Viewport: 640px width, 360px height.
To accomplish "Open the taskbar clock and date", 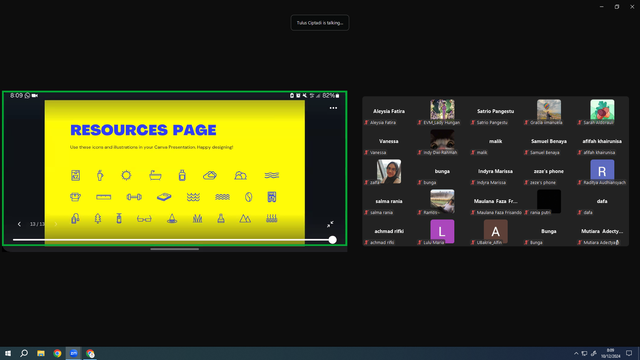I will [610, 353].
